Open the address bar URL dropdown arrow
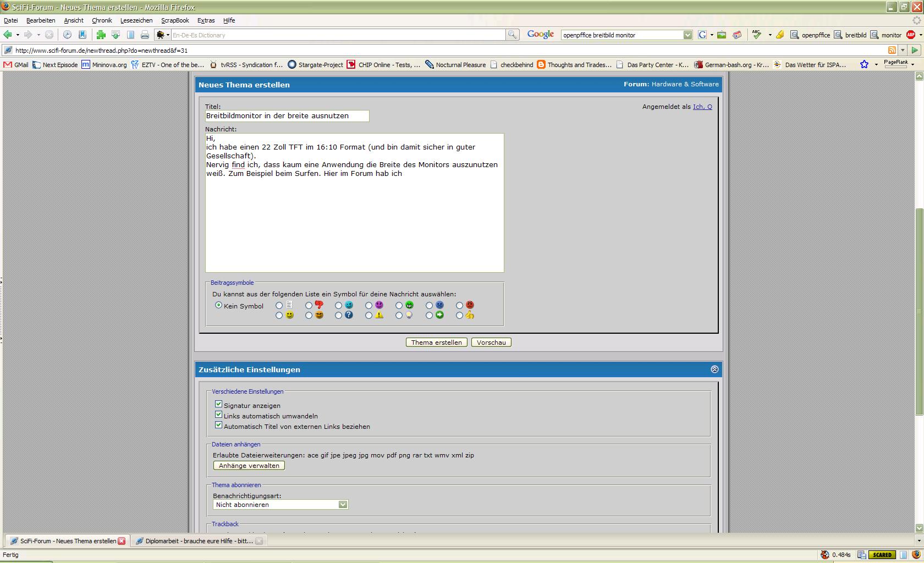The image size is (924, 563). click(x=903, y=50)
